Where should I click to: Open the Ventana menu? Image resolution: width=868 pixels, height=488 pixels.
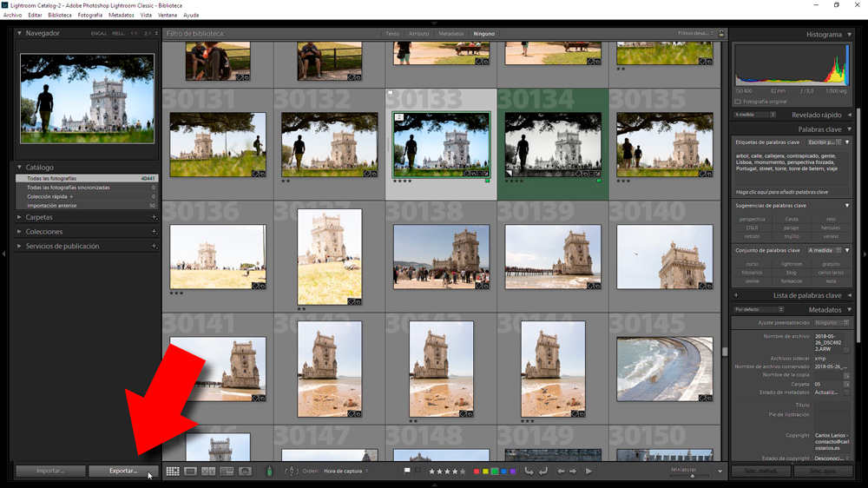(x=168, y=16)
